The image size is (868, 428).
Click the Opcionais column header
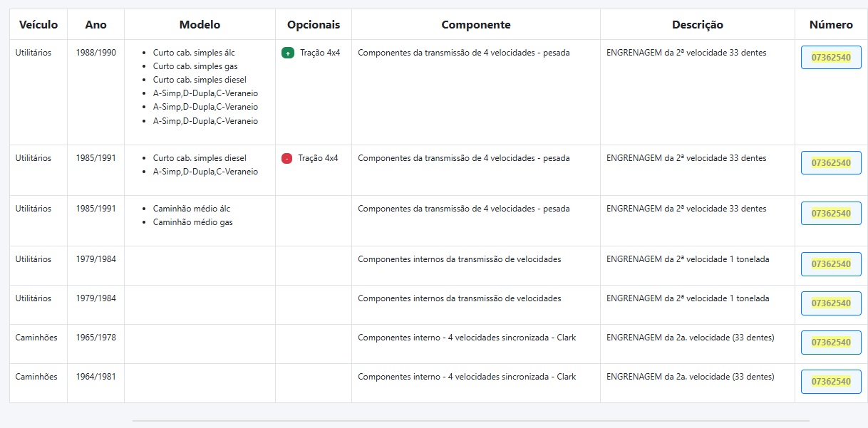314,24
